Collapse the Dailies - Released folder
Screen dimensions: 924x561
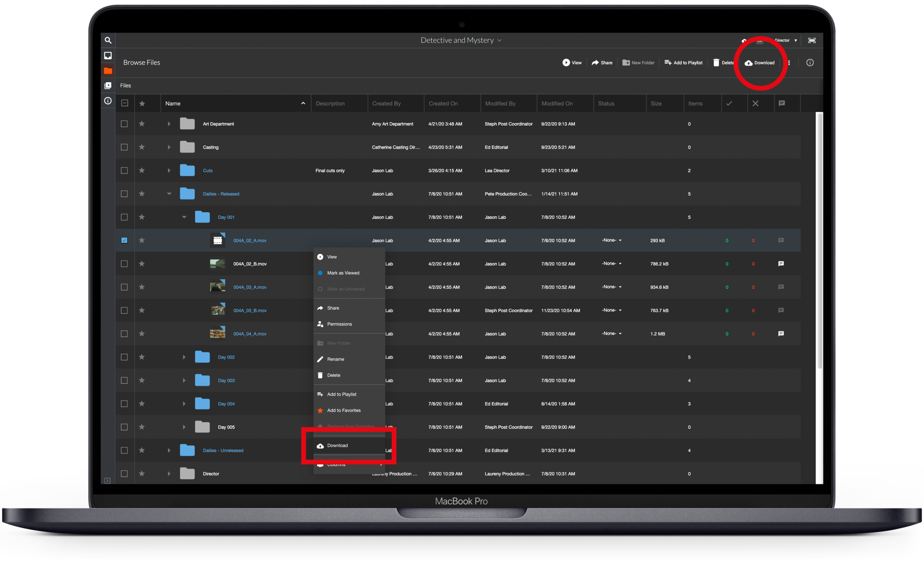point(169,194)
